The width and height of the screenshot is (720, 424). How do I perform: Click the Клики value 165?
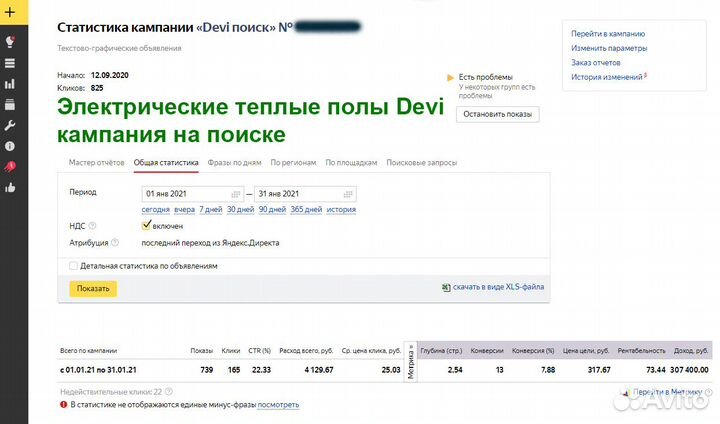(234, 370)
